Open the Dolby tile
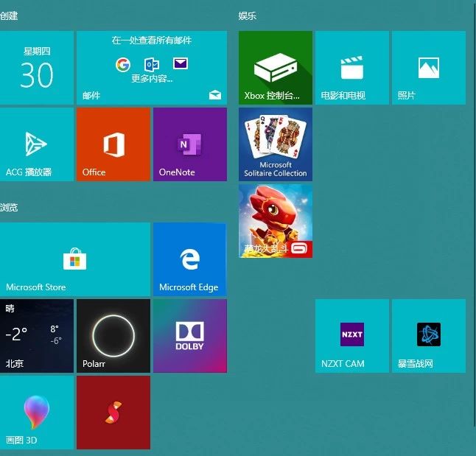Viewport: 476px width, 456px height. tap(190, 336)
